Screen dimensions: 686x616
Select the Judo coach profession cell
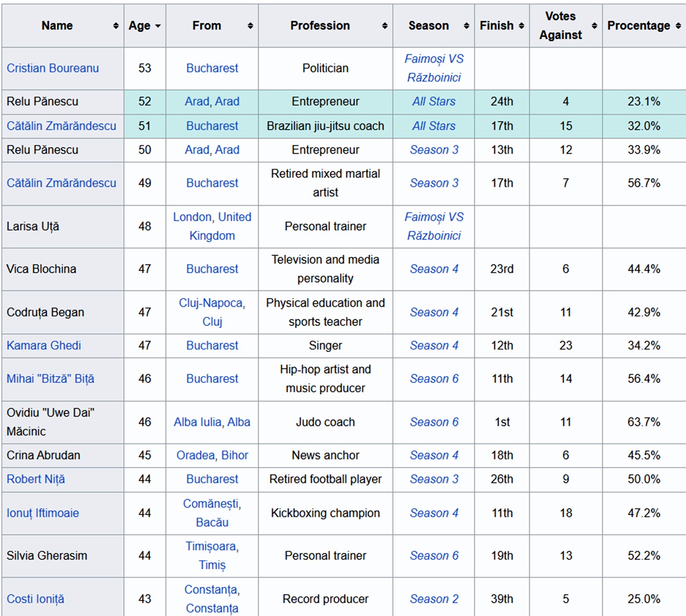(325, 422)
